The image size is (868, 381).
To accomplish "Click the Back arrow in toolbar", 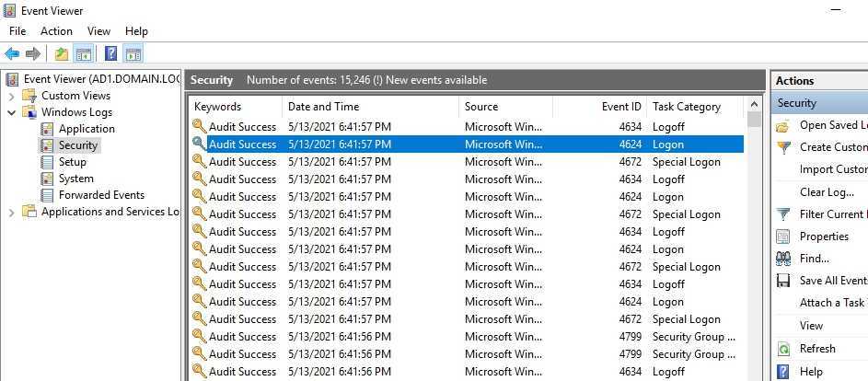I will pyautogui.click(x=12, y=54).
